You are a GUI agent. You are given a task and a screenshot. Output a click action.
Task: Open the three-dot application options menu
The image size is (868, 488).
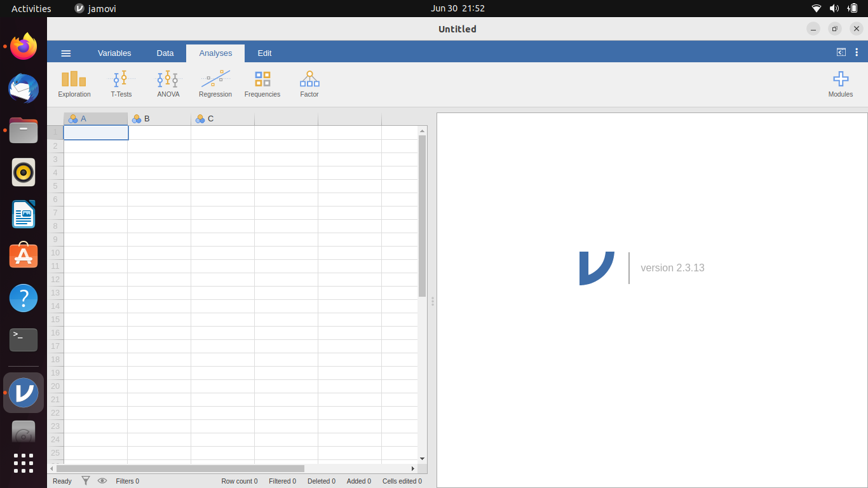857,53
